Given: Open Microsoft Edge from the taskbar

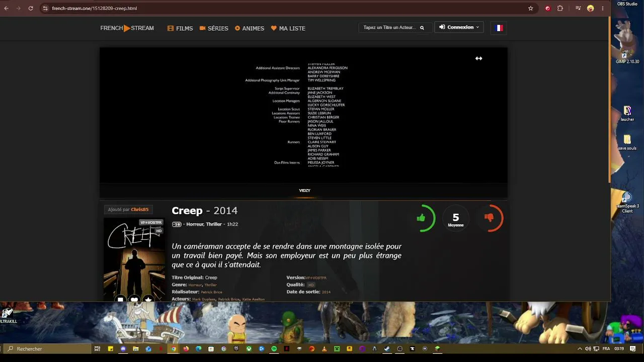Looking at the screenshot, I should click(198, 348).
